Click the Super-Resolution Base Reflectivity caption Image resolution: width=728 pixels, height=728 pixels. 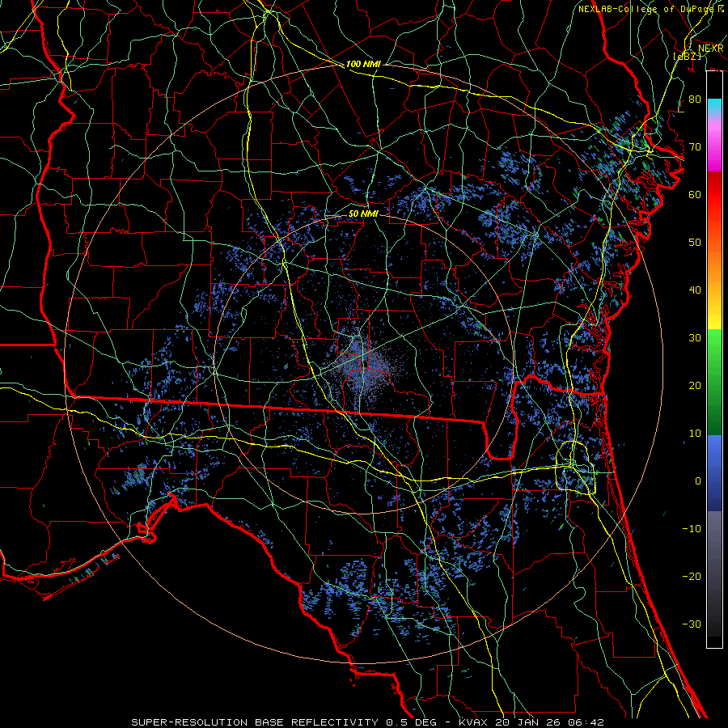368,722
